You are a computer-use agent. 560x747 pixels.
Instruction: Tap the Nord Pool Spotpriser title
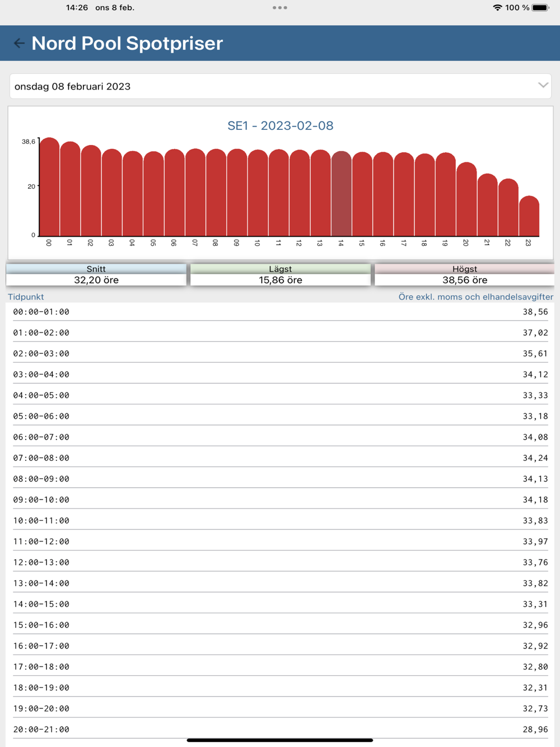point(127,43)
